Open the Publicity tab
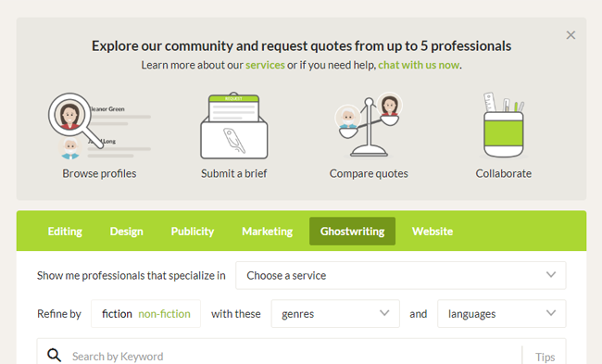The width and height of the screenshot is (602, 364). point(193,232)
